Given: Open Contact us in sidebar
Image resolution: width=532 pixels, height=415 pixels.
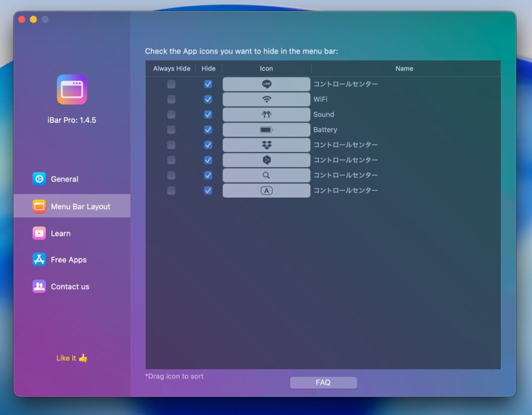Looking at the screenshot, I should pyautogui.click(x=70, y=287).
